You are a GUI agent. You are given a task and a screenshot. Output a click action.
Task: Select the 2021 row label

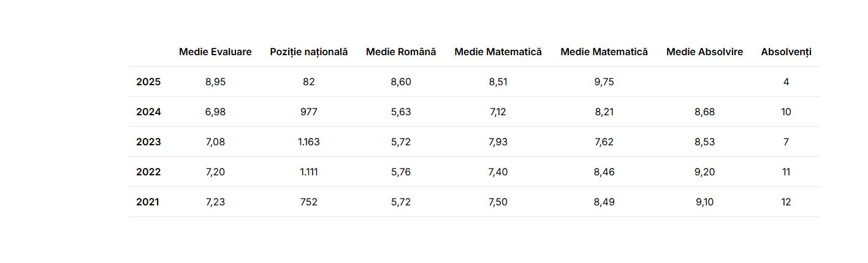tap(148, 202)
